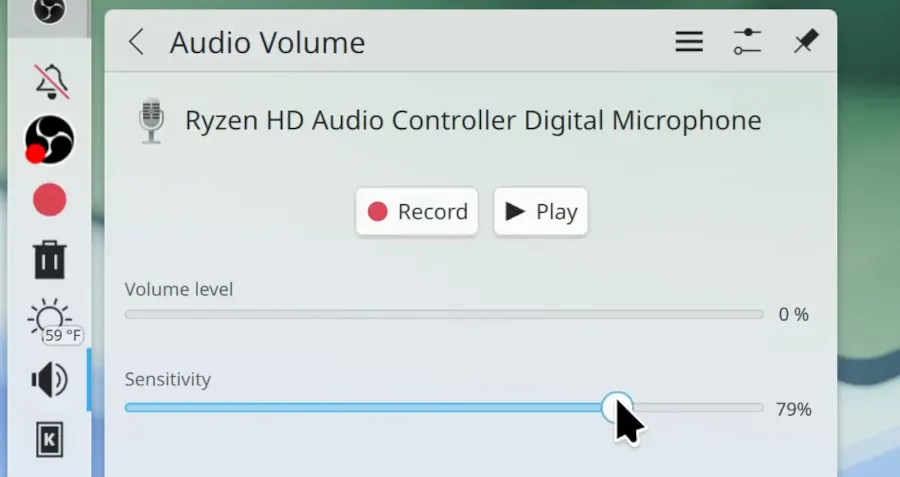Viewport: 900px width, 477px height.
Task: Click the Sensitivity slider handle
Action: click(x=617, y=408)
